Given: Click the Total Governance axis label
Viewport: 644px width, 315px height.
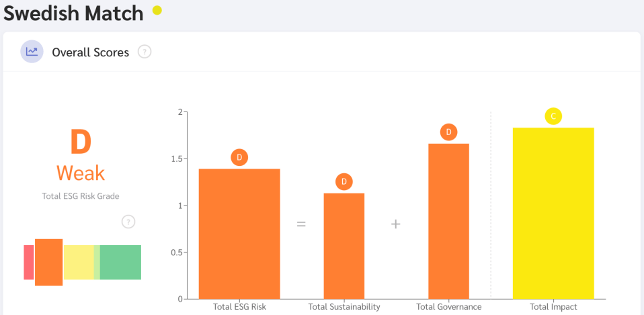Looking at the screenshot, I should tap(448, 307).
